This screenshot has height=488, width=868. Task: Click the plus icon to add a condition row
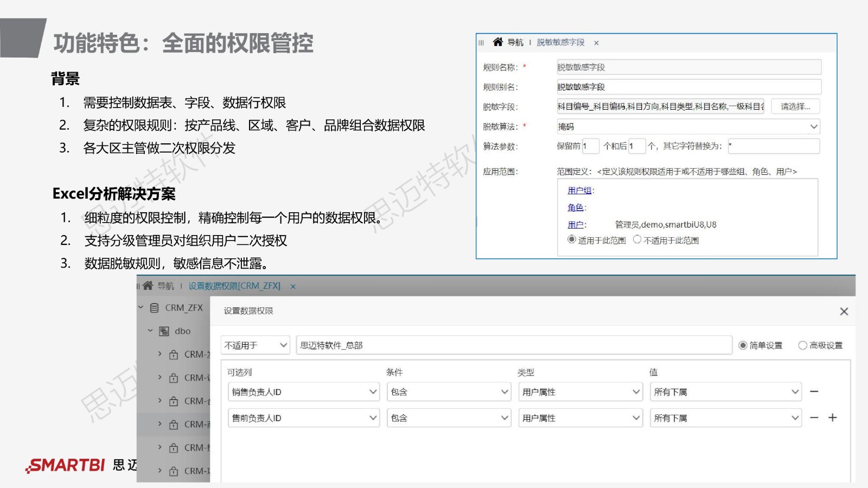(x=833, y=417)
